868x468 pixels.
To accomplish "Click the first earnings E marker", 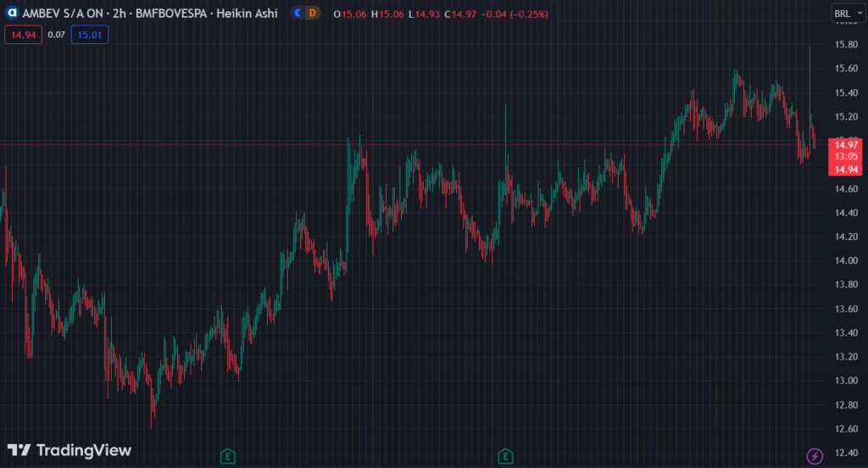I will click(227, 456).
